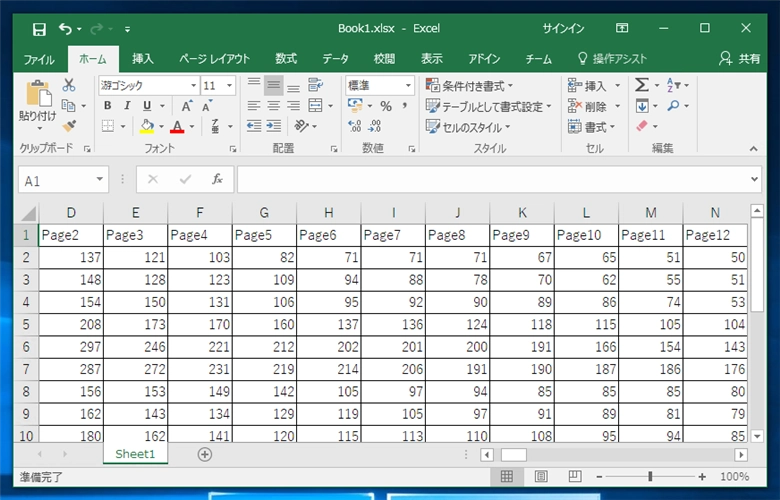Open the font size 11 dropdown
This screenshot has height=500, width=780.
(229, 86)
